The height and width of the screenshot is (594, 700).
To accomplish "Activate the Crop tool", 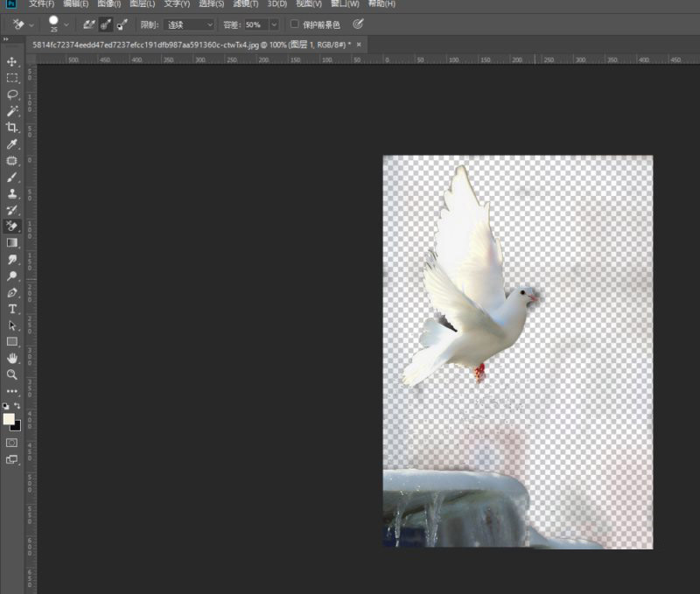I will [x=12, y=128].
